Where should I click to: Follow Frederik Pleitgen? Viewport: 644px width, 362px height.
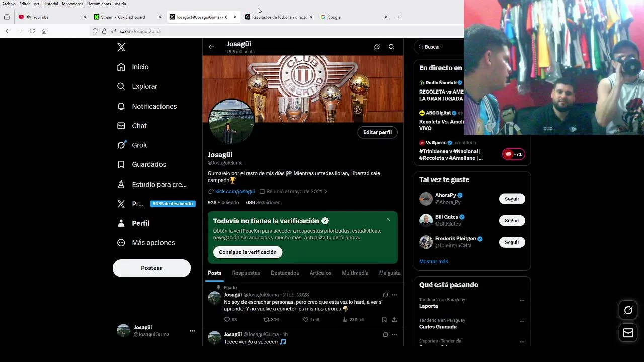[512, 242]
